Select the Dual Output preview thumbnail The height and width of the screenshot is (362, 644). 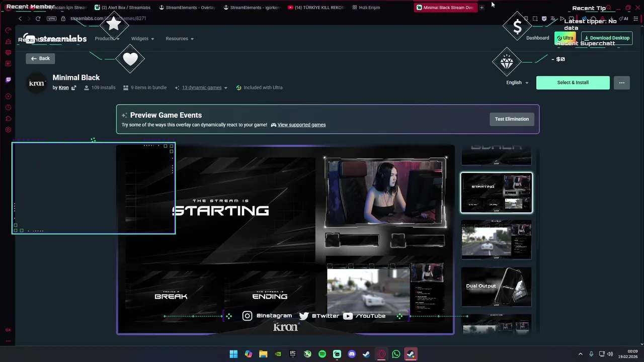pos(497,287)
